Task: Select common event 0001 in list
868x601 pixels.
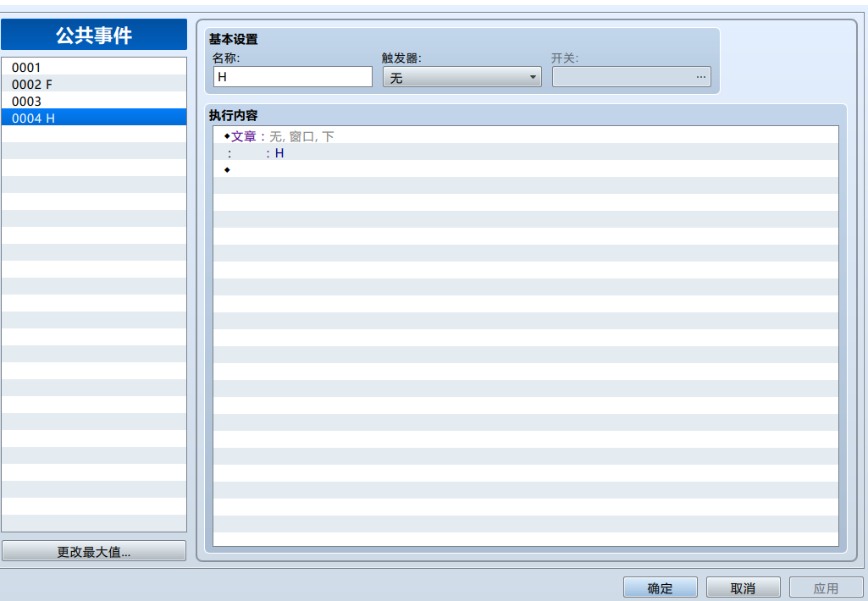Action: (93, 66)
